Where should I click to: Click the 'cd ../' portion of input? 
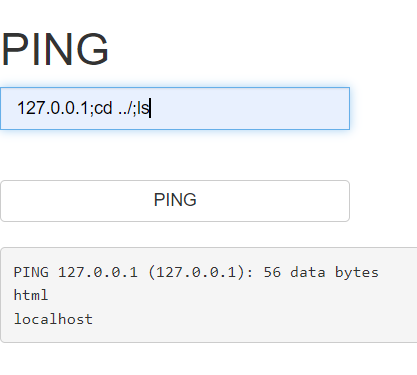pyautogui.click(x=113, y=108)
